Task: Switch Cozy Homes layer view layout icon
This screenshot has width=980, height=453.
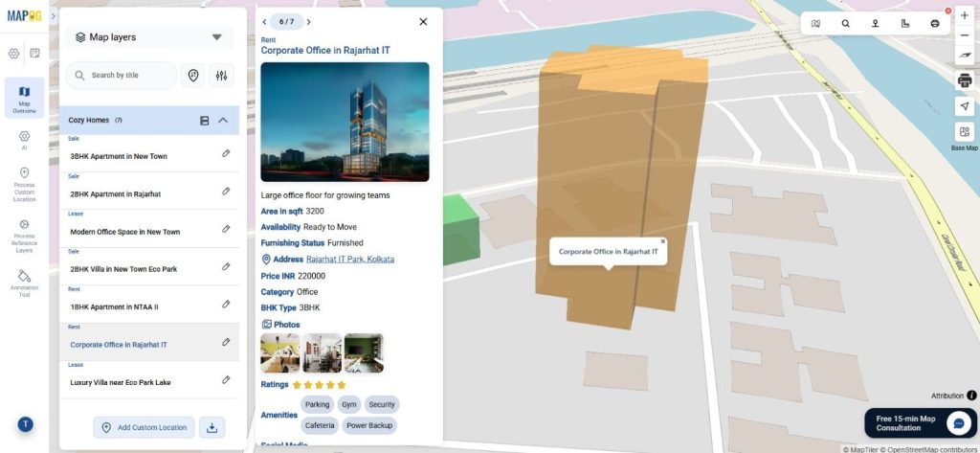Action: tap(205, 120)
